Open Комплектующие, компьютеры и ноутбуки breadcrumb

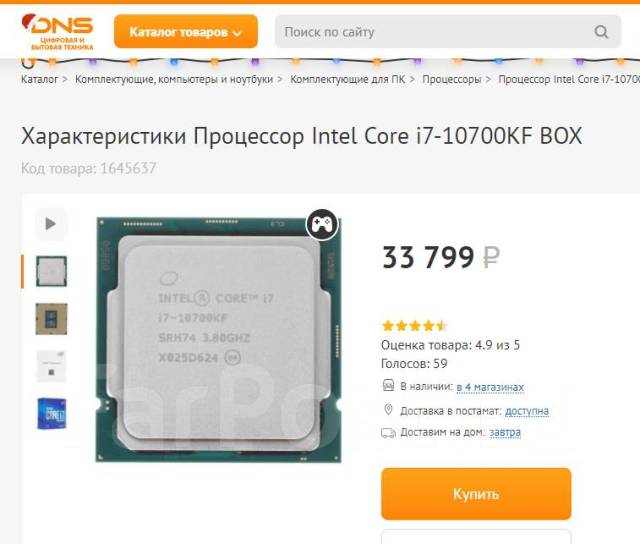(x=174, y=79)
